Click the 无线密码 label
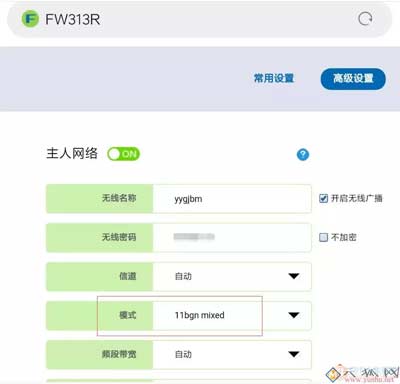This screenshot has height=384, width=400. coord(119,237)
